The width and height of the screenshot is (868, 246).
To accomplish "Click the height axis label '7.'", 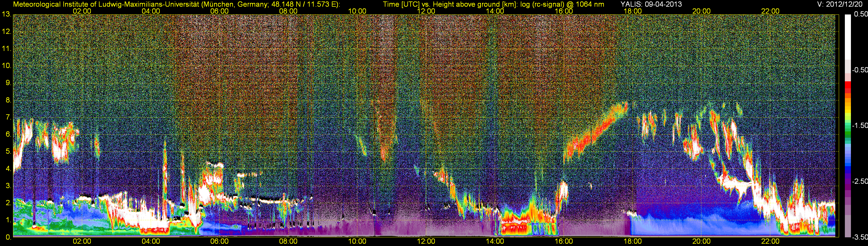I will 8,117.
